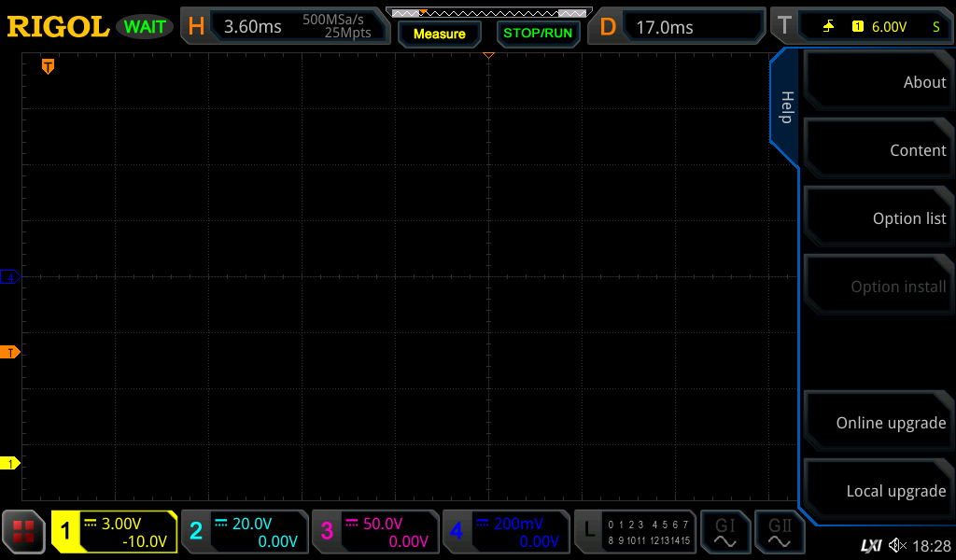Screen dimensions: 956x560
Task: Click the GII signal generator icon
Action: coord(780,532)
